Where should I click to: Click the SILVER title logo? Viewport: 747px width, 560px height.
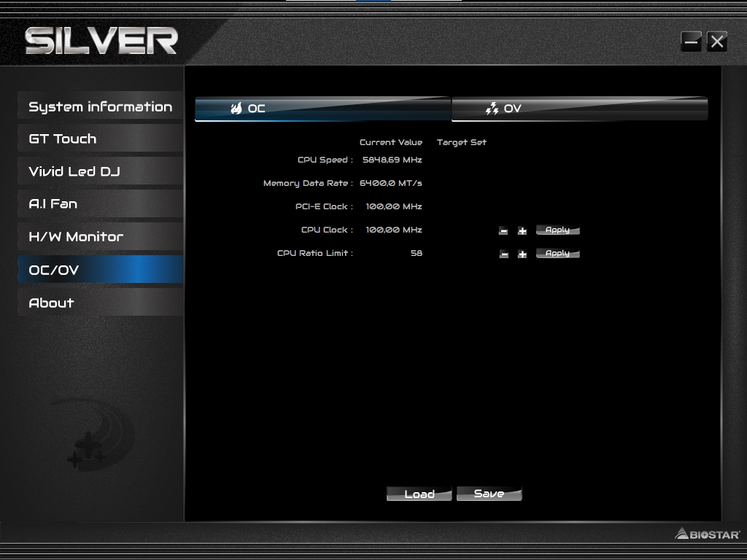click(x=101, y=41)
